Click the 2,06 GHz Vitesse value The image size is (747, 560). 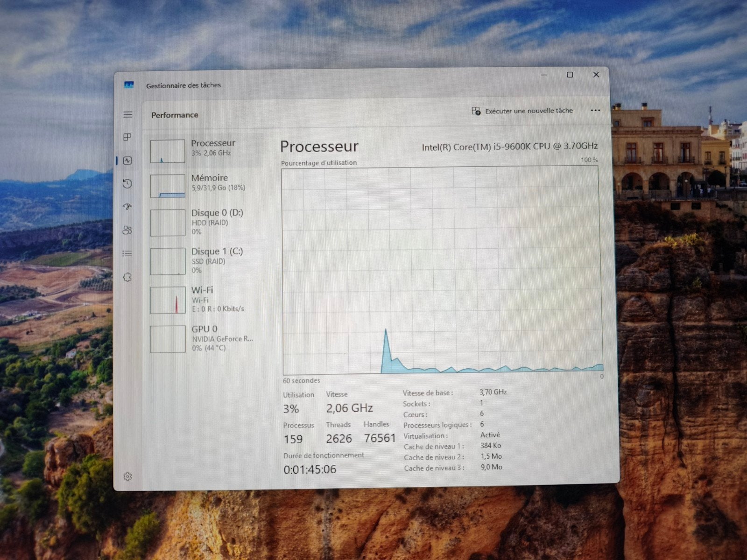(349, 408)
